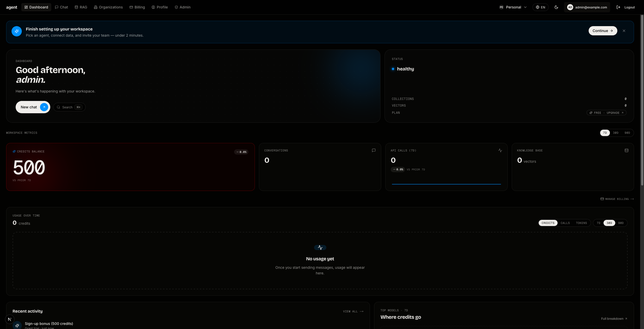Click the AD avatar next to admin email

click(570, 7)
